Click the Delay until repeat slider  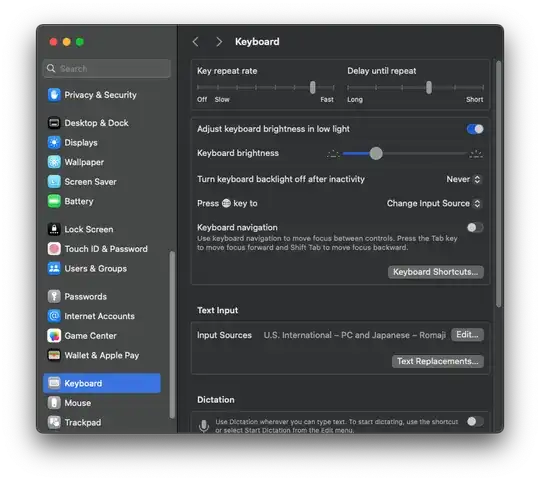tap(415, 87)
